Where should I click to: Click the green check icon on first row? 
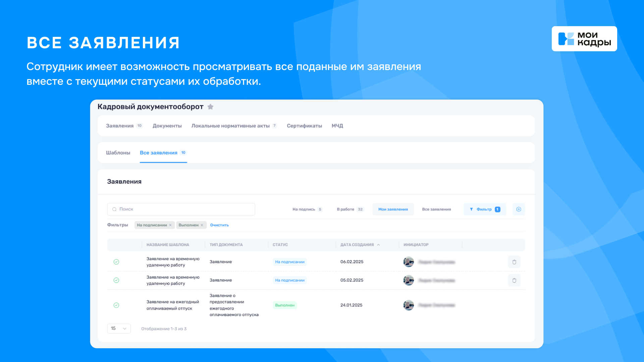(x=116, y=262)
